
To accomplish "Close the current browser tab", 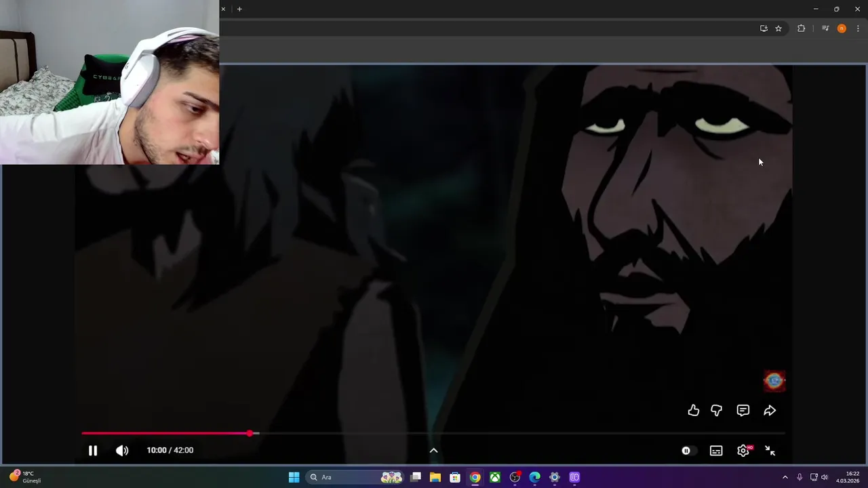I will (223, 9).
